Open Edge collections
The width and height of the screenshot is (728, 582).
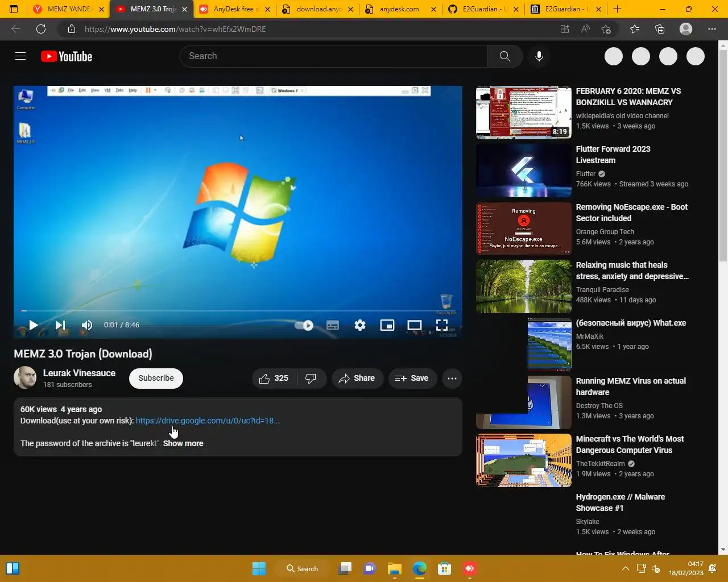pos(660,29)
